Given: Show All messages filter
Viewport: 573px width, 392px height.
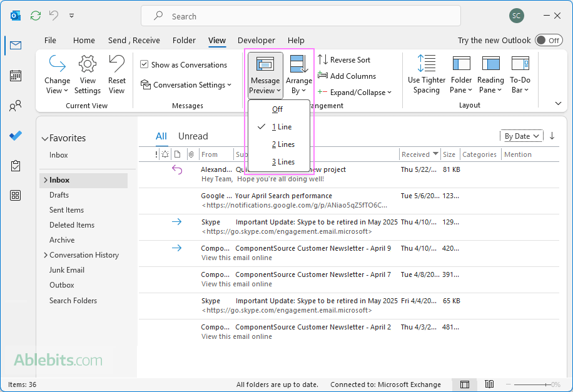Looking at the screenshot, I should tap(161, 136).
